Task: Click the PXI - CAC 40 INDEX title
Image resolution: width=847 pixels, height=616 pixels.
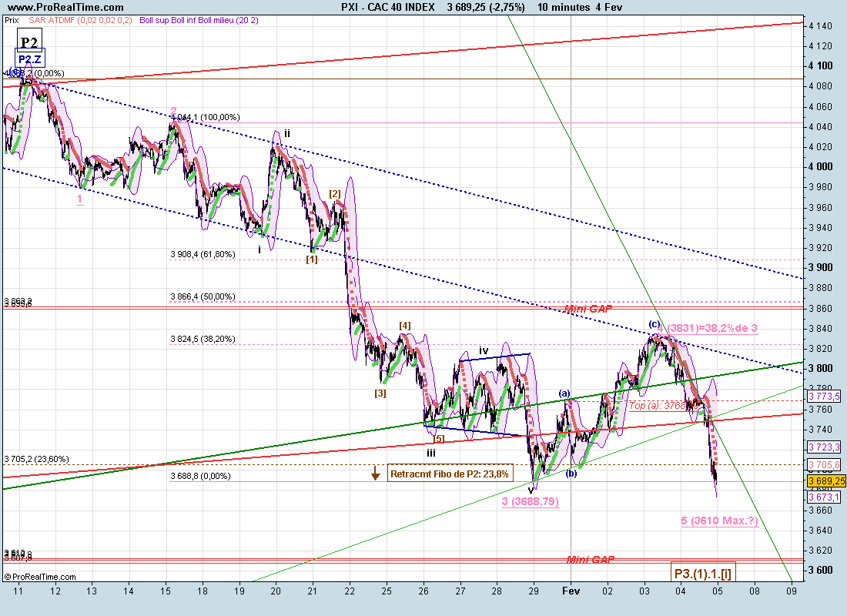Action: click(388, 7)
